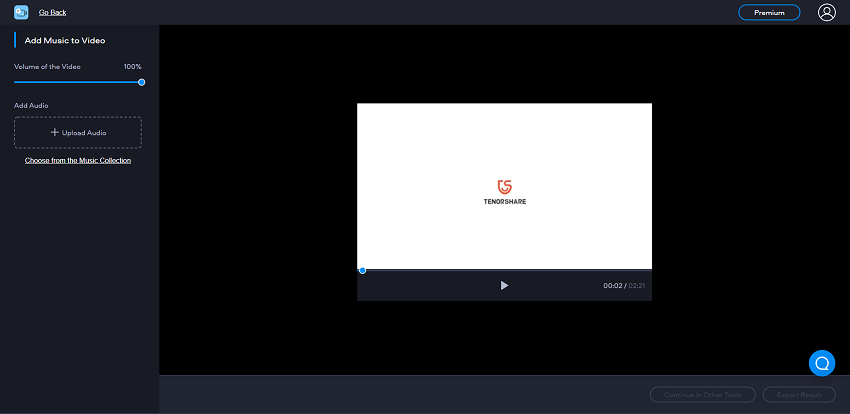Open the Premium upgrade button

[x=769, y=13]
